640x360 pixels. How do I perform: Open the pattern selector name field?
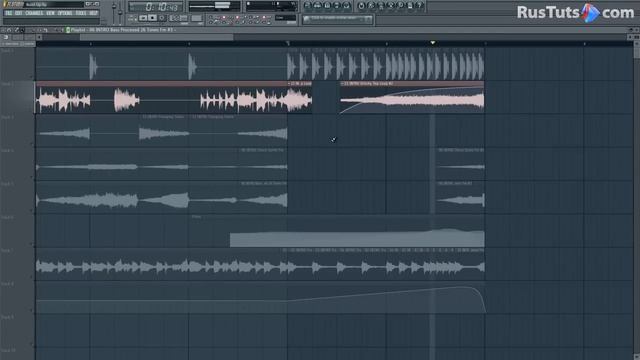(x=286, y=18)
